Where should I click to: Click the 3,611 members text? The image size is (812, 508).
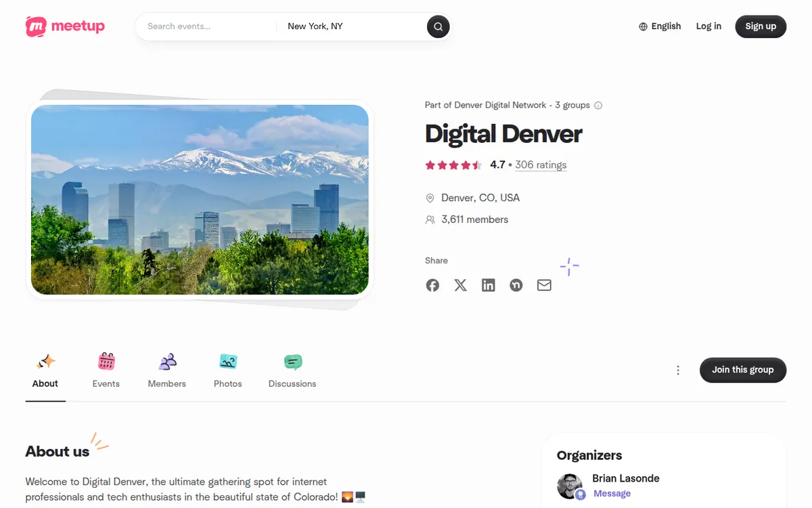point(474,219)
